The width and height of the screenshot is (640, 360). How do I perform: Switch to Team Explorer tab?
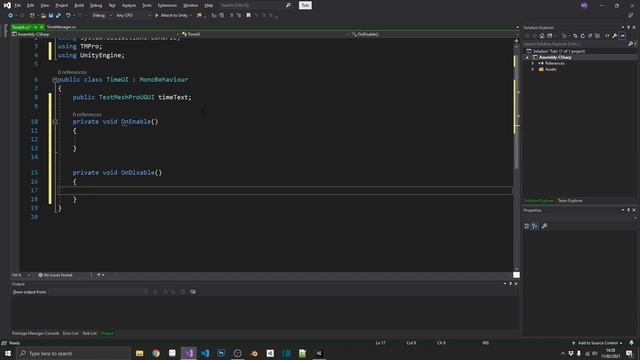(x=570, y=201)
